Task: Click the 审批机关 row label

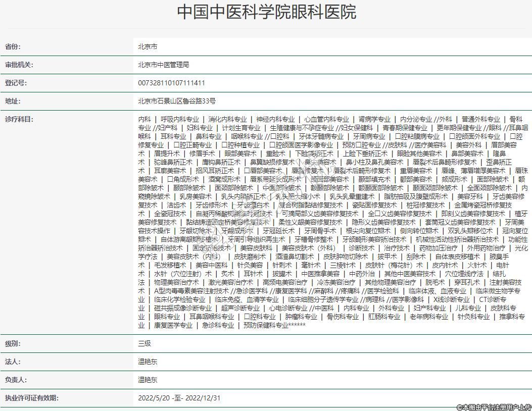Action: coord(19,65)
